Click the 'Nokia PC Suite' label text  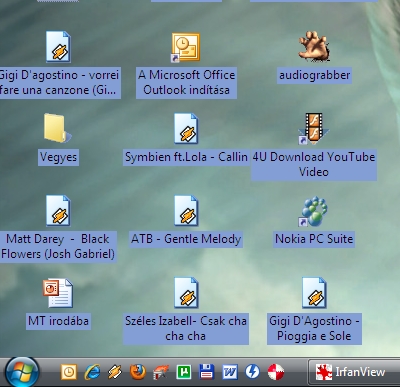click(314, 239)
